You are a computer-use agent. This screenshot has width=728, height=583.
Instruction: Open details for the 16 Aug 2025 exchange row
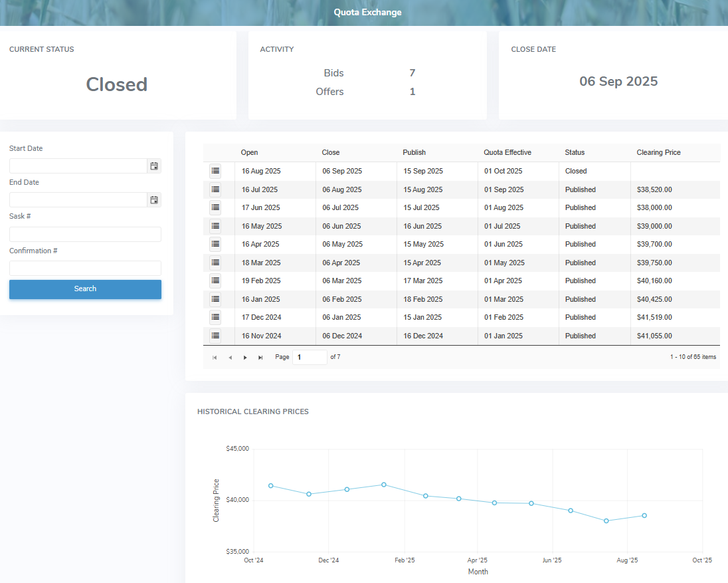pyautogui.click(x=215, y=171)
